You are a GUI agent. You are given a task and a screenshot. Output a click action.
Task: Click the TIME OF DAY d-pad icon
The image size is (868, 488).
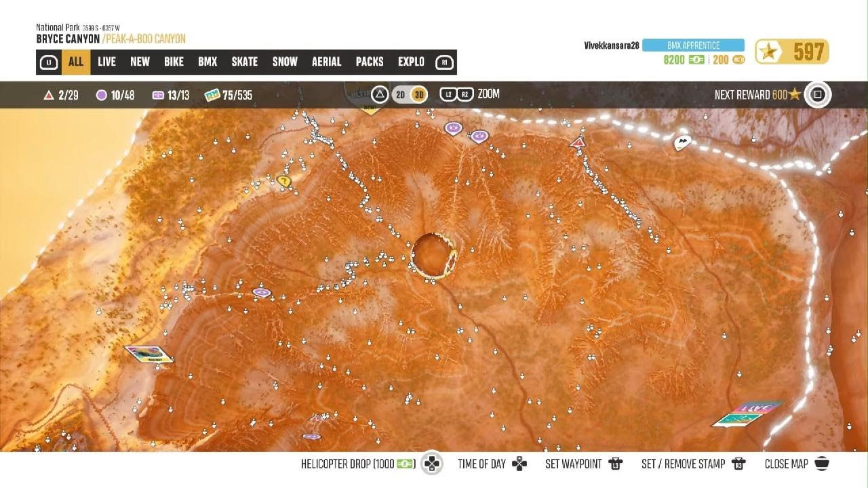pyautogui.click(x=519, y=464)
